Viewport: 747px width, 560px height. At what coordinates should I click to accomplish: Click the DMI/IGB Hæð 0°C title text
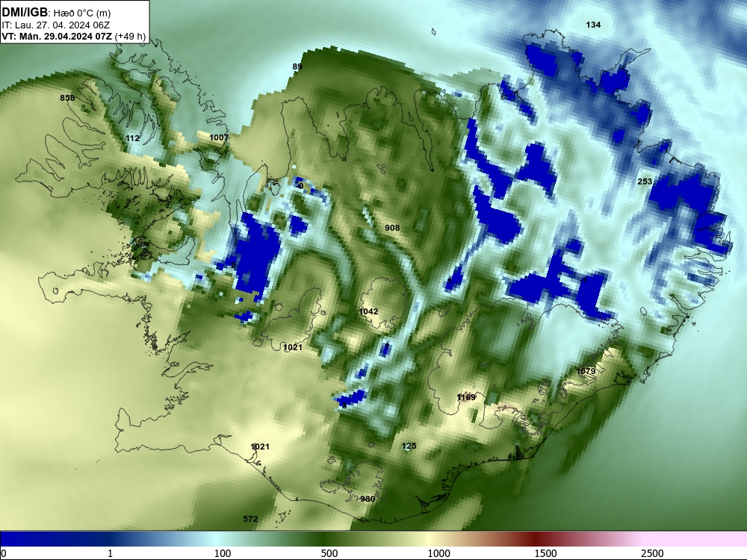[56, 13]
